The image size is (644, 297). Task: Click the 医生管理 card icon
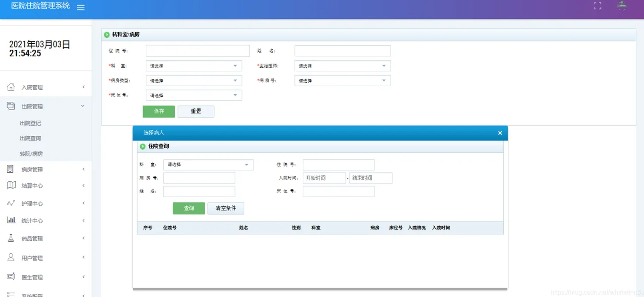click(x=11, y=276)
